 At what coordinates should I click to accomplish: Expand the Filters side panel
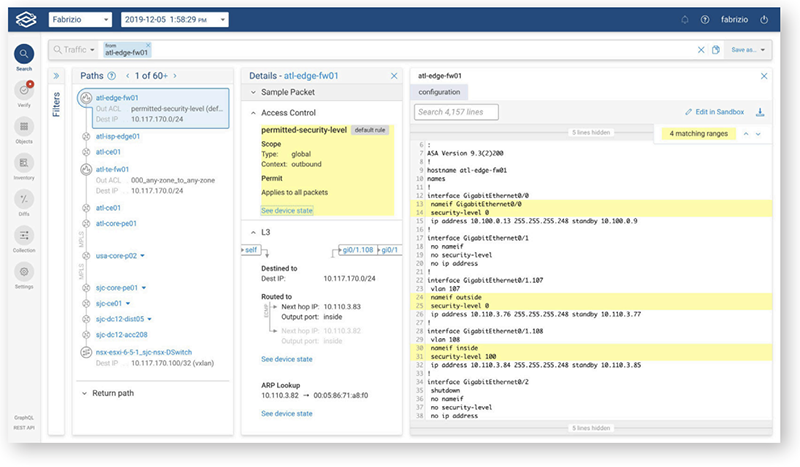point(56,75)
